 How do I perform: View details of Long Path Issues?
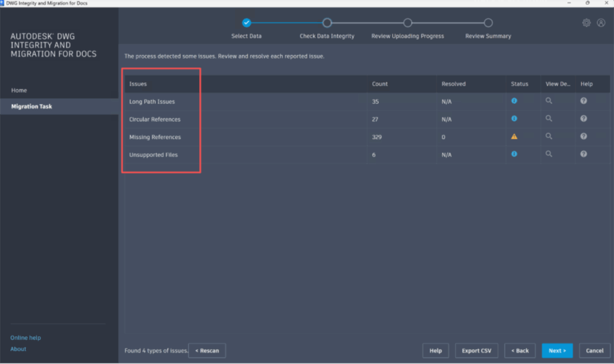click(549, 101)
